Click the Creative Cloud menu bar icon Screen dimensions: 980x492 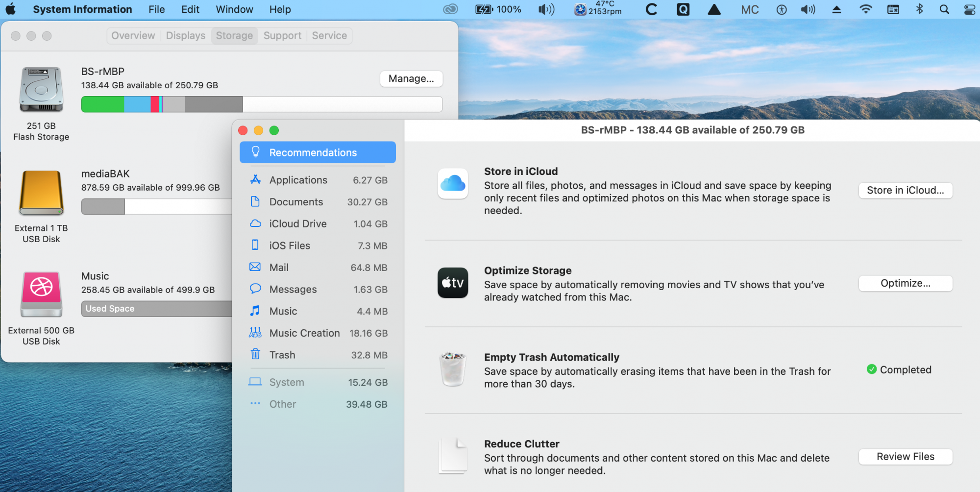450,9
